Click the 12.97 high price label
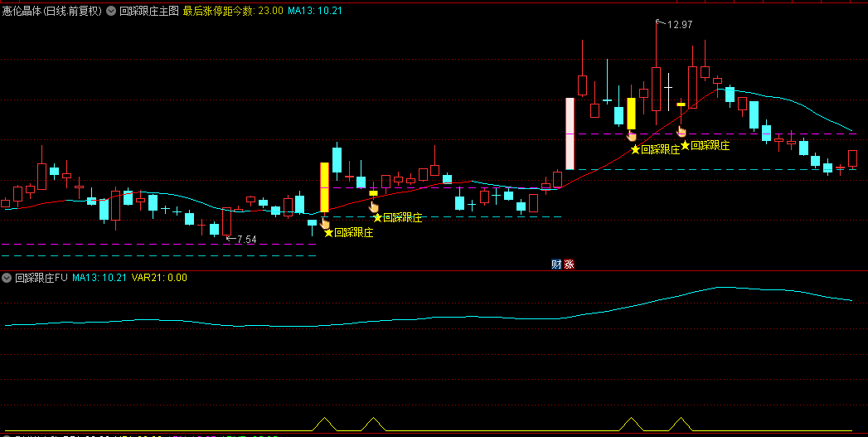The width and height of the screenshot is (868, 437). pyautogui.click(x=680, y=24)
